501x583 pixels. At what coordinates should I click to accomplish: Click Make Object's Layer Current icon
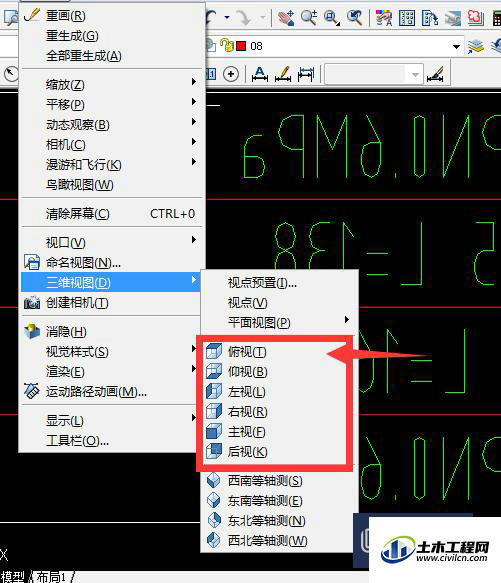pyautogui.click(x=476, y=46)
